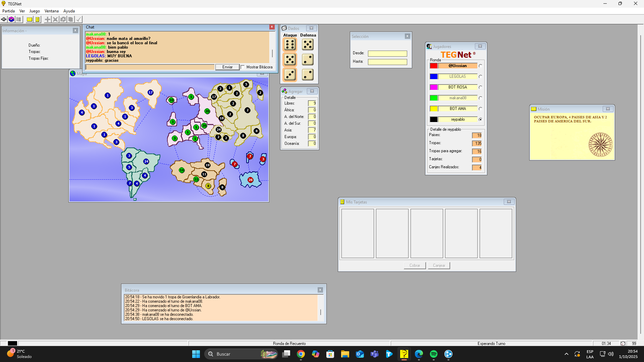
Task: Click the blue-magenta swirl toolbar icon
Action: (x=11, y=19)
